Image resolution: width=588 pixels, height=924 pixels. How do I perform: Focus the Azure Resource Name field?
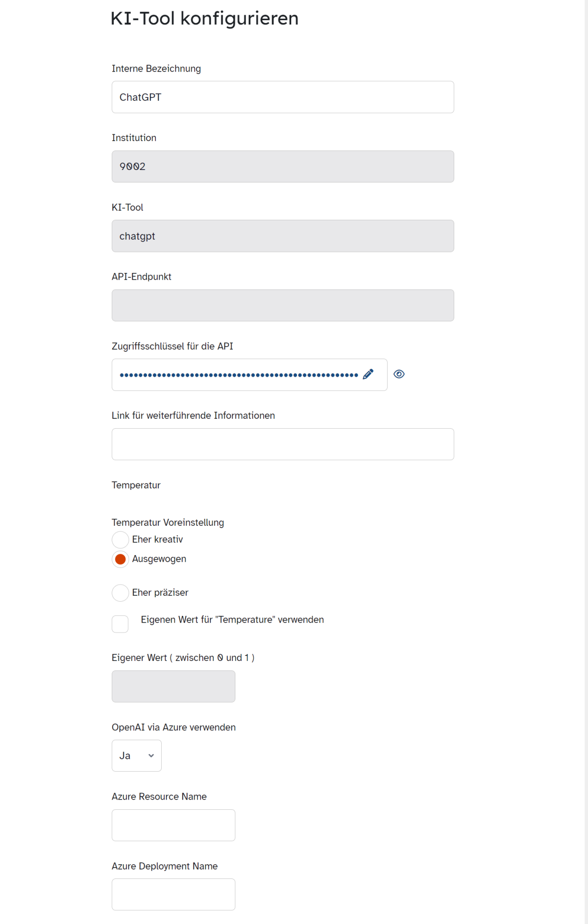coord(173,825)
